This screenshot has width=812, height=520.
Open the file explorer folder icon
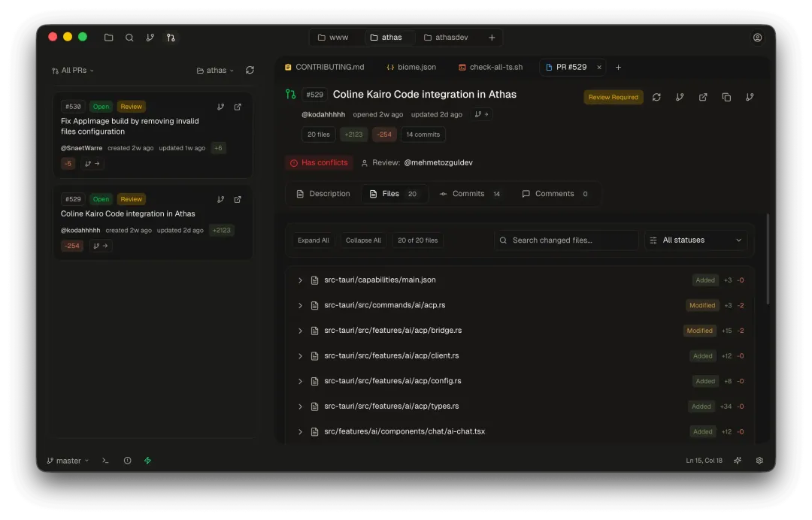(108, 38)
